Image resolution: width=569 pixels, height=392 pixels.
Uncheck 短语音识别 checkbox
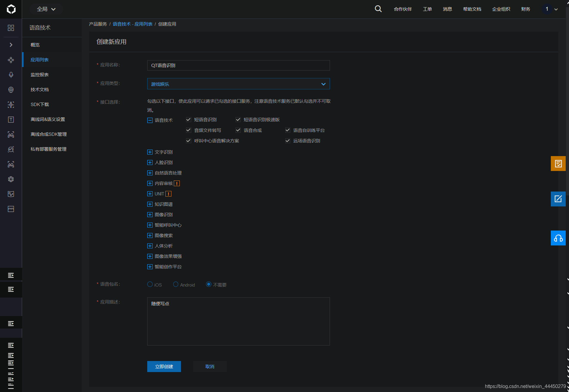point(188,120)
